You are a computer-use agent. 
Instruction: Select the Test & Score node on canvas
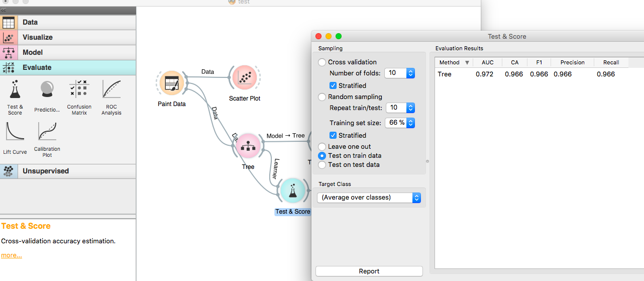[293, 191]
